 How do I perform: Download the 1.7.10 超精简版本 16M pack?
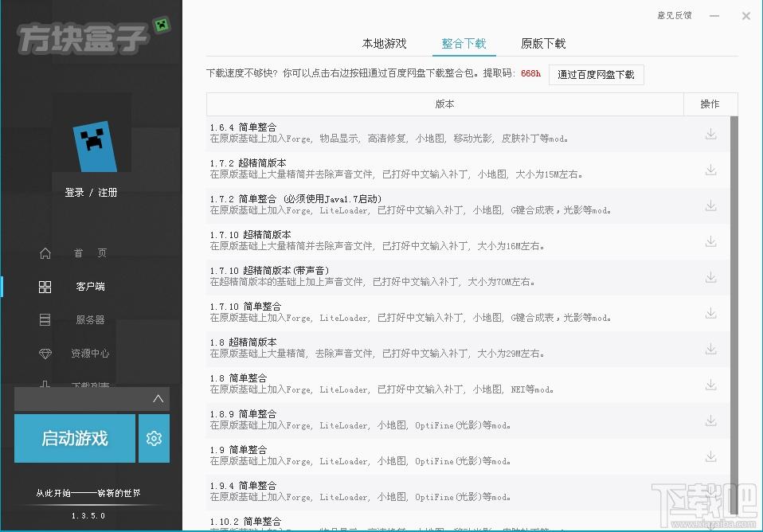pos(710,241)
